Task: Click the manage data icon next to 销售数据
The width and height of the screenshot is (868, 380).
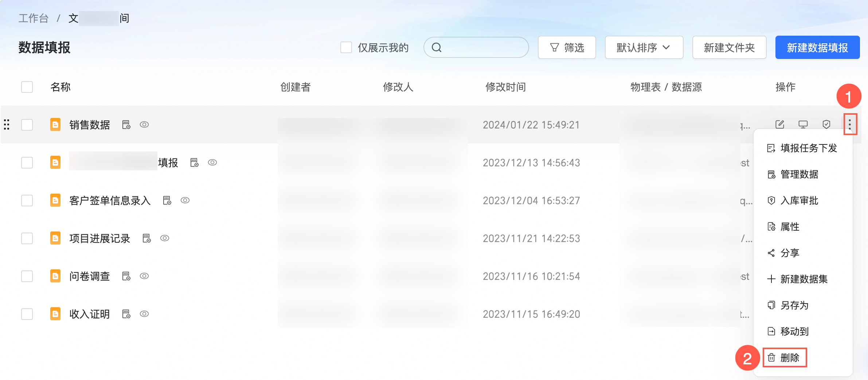Action: pyautogui.click(x=126, y=124)
